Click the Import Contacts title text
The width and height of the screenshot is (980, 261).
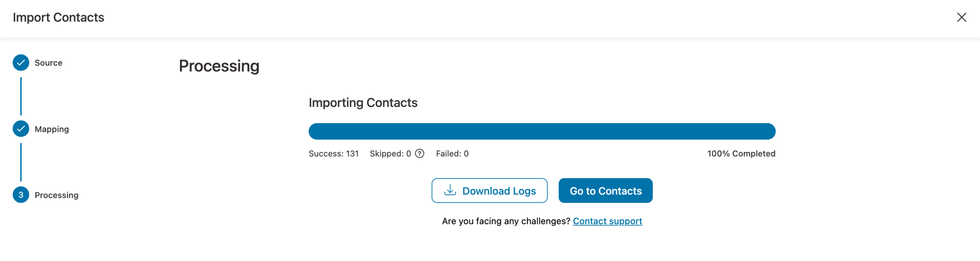coord(59,17)
